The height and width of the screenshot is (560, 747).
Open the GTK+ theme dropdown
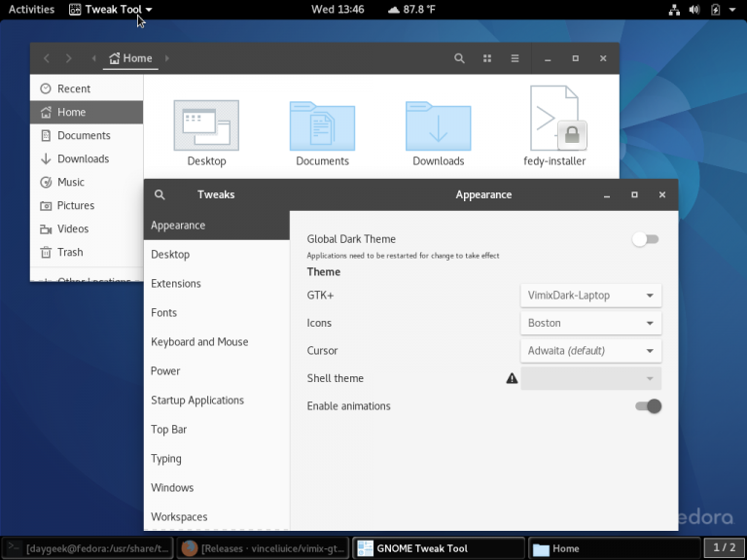click(x=590, y=296)
